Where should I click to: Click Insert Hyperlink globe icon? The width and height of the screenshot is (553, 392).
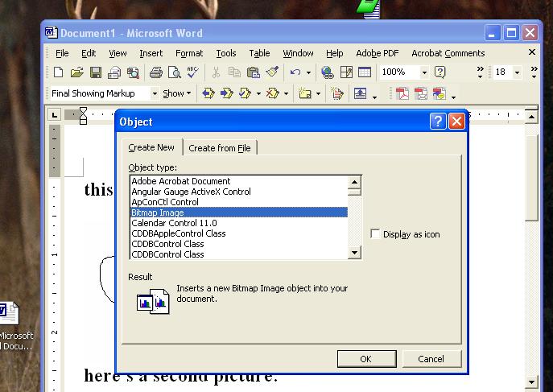pyautogui.click(x=328, y=72)
